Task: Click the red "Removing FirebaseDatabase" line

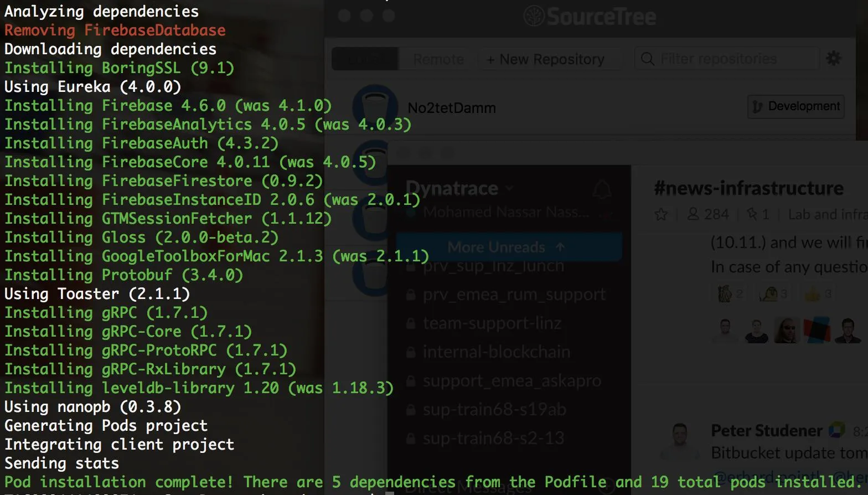Action: 115,30
